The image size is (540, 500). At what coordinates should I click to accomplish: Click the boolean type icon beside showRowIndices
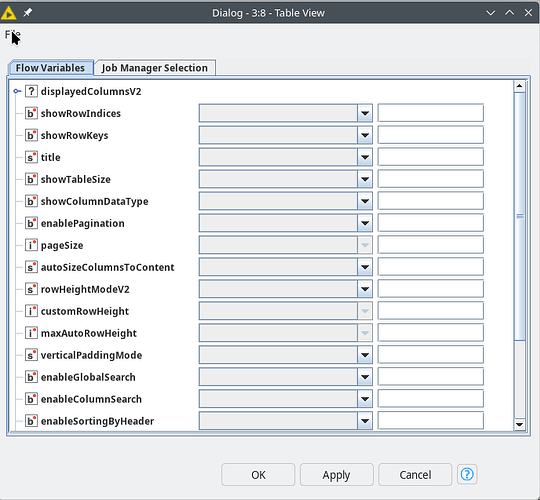click(31, 113)
